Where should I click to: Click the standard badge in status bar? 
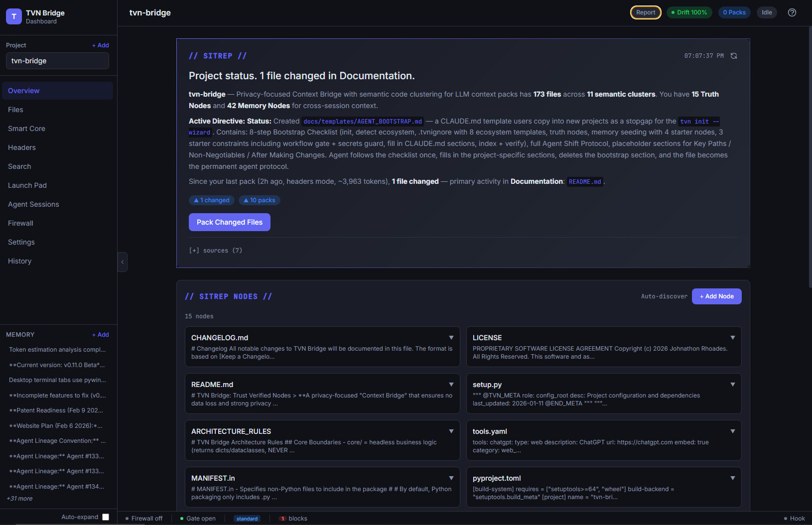[x=247, y=519]
